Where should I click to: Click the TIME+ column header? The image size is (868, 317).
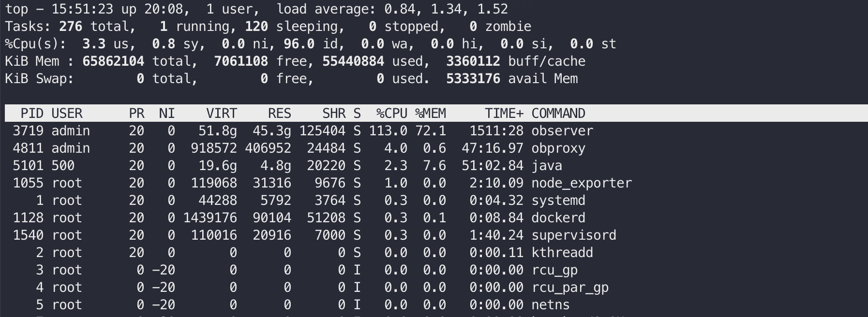[504, 114]
